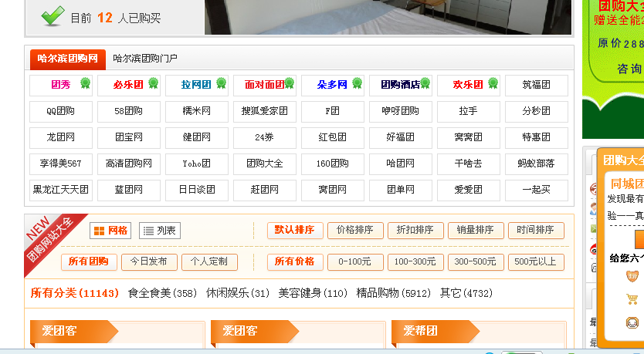Click the shopping cart icon in side panel
Screen dimensions: 644x354
[x=632, y=299]
